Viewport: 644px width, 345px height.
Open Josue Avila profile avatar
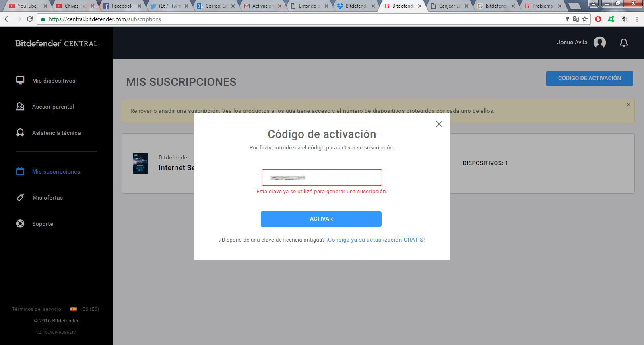(600, 42)
